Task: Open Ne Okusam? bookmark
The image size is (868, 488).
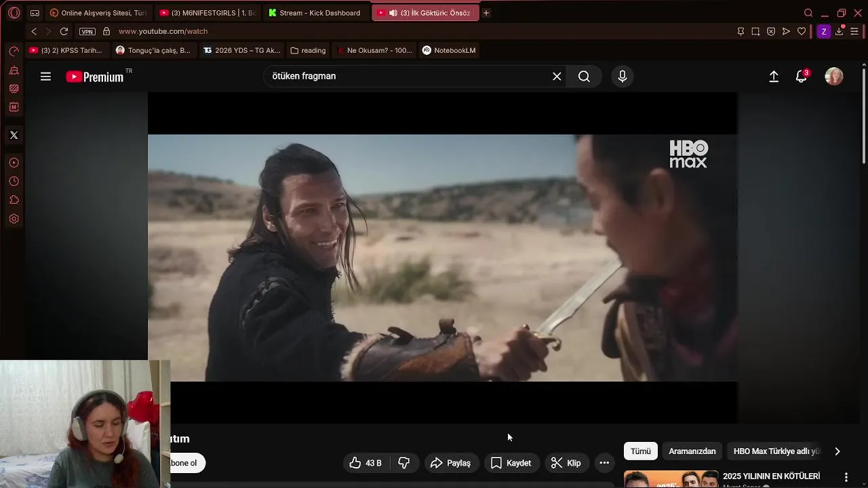Action: point(374,50)
